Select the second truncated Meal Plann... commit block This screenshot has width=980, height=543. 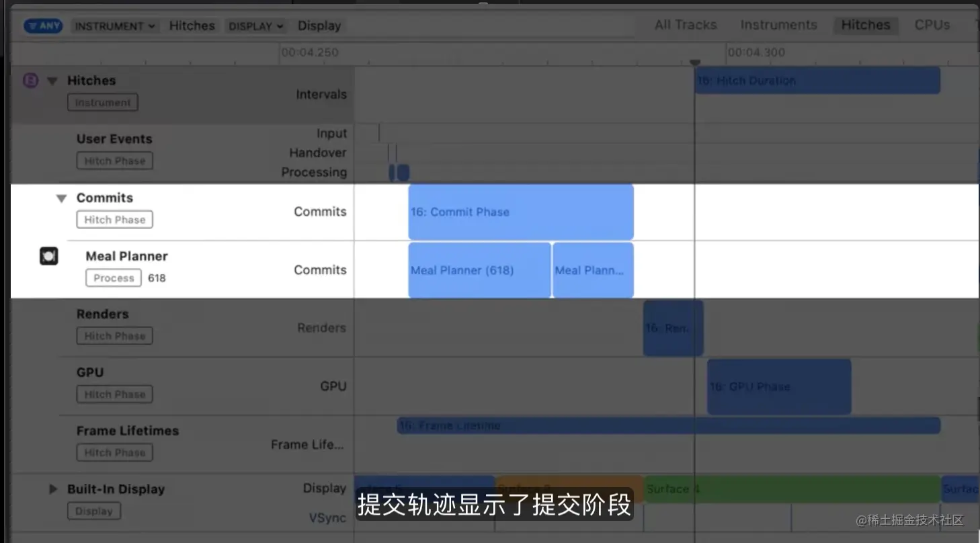coord(594,270)
